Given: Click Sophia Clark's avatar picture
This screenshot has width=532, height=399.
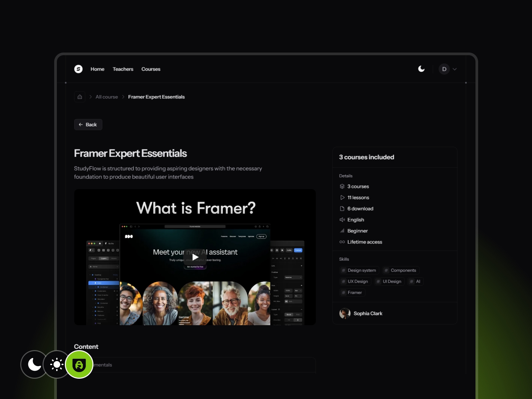Looking at the screenshot, I should 345,313.
